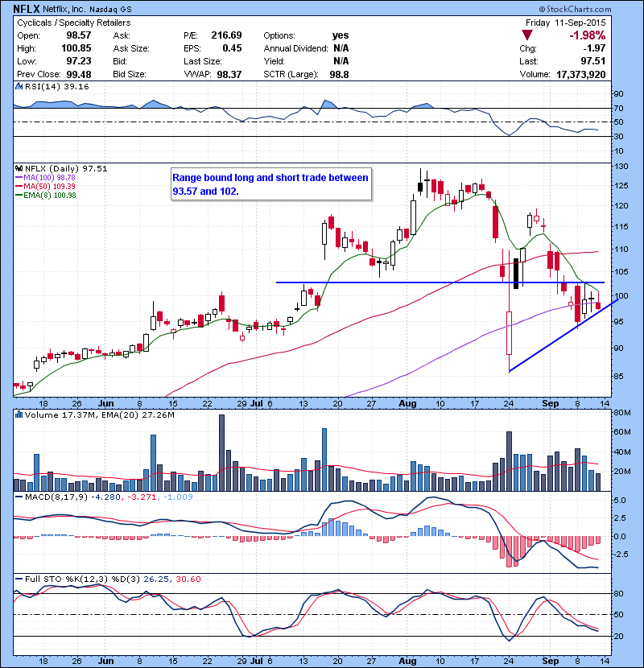644x668 pixels.
Task: Click the Cyclicals / Specialty Retailers sector text
Action: pyautogui.click(x=74, y=23)
